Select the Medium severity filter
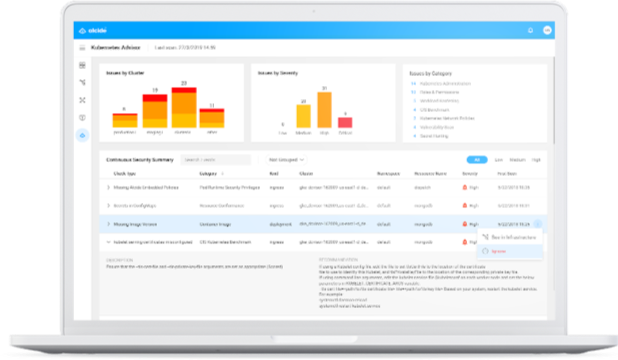618x360 pixels. coord(517,160)
